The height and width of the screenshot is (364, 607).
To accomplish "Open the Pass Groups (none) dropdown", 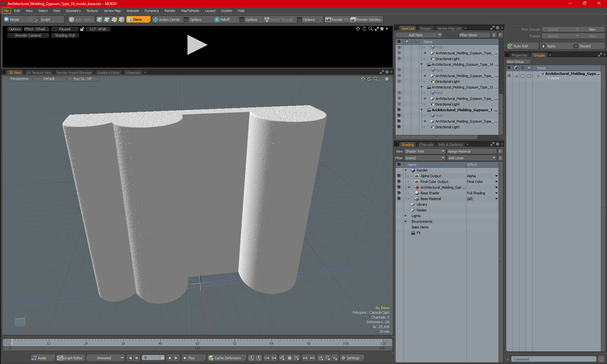I will (561, 29).
